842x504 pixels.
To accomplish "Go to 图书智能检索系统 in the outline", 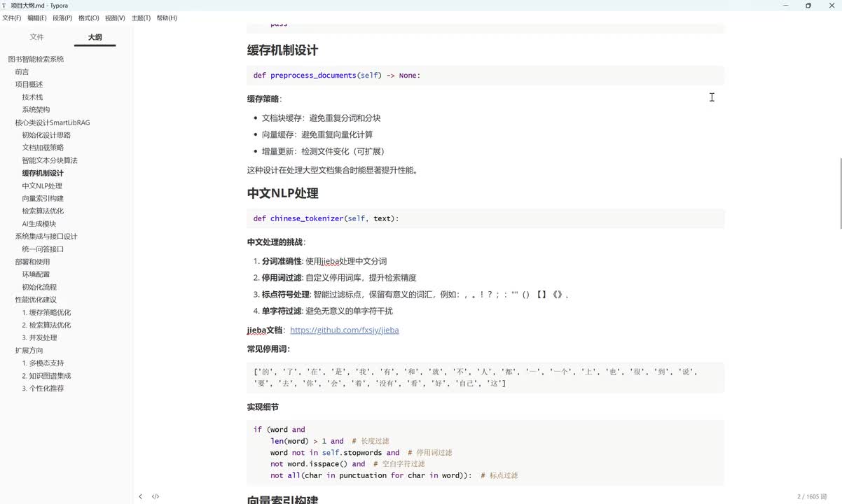I will click(x=36, y=59).
